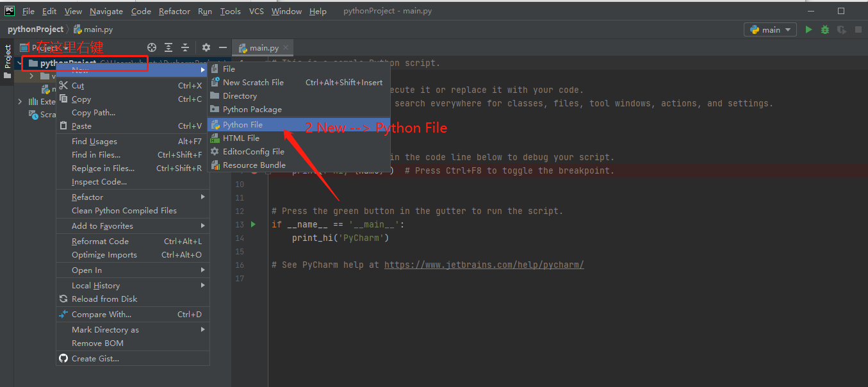This screenshot has width=868, height=387.
Task: Open the Project view selector dropdown
Action: click(x=45, y=48)
